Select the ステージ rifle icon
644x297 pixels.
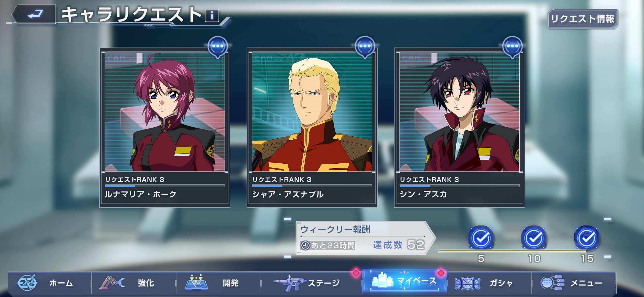pyautogui.click(x=289, y=283)
